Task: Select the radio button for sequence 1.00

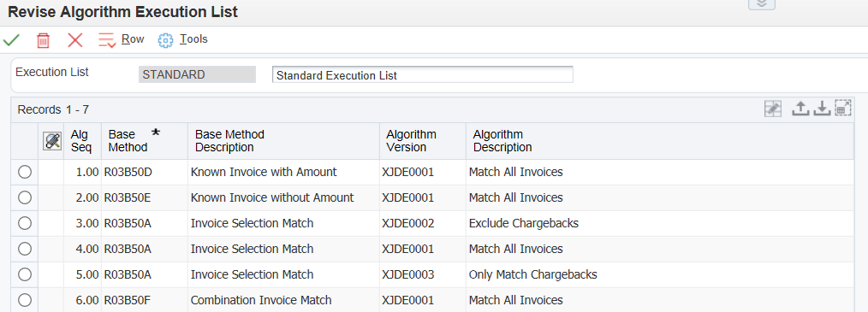Action: click(25, 172)
